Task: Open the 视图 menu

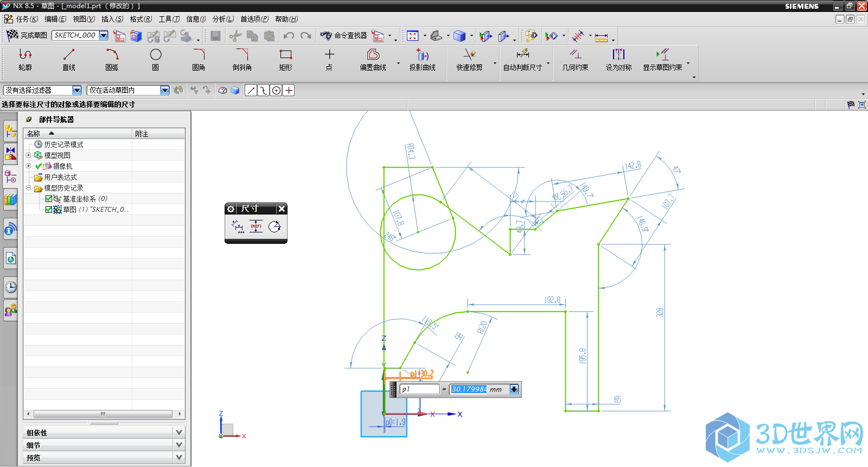Action: coord(84,19)
